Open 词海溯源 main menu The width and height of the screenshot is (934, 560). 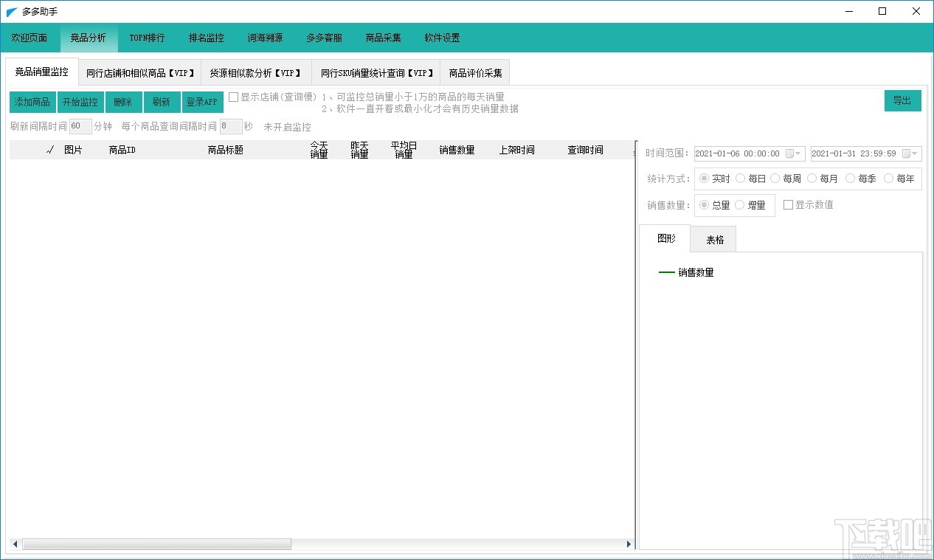click(x=266, y=38)
